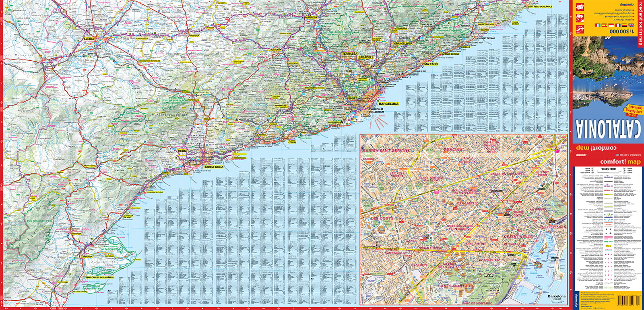Click the top red square icon on cover
The image size is (644, 310).
580,8
